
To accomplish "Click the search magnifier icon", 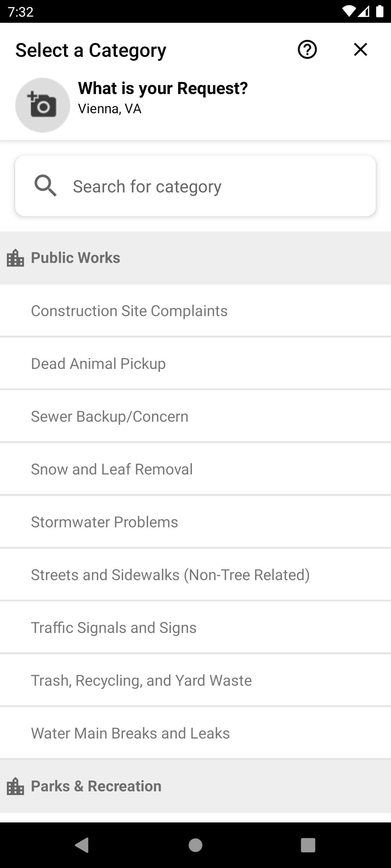I will (45, 186).
